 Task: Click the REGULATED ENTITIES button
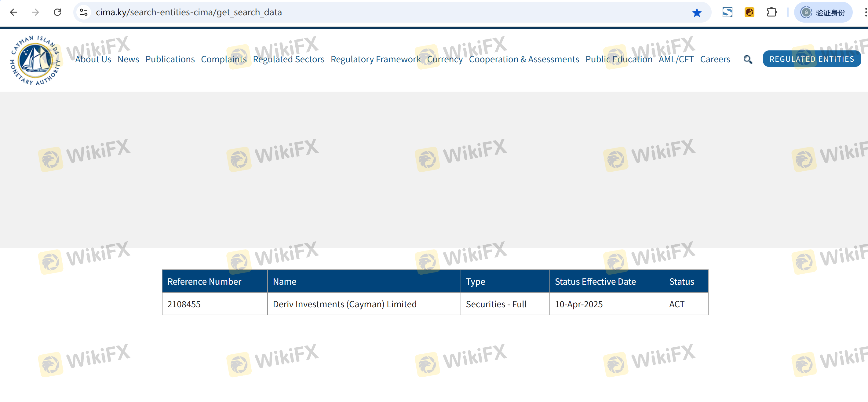click(811, 59)
